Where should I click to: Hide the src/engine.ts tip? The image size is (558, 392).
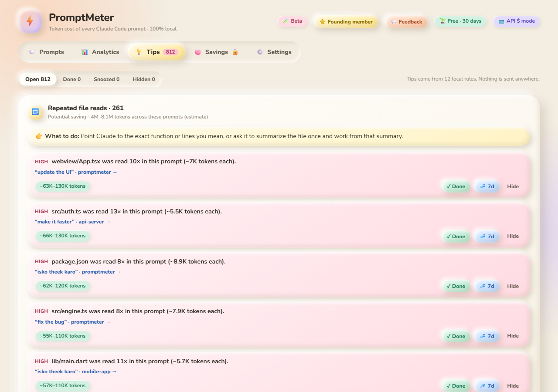point(513,336)
